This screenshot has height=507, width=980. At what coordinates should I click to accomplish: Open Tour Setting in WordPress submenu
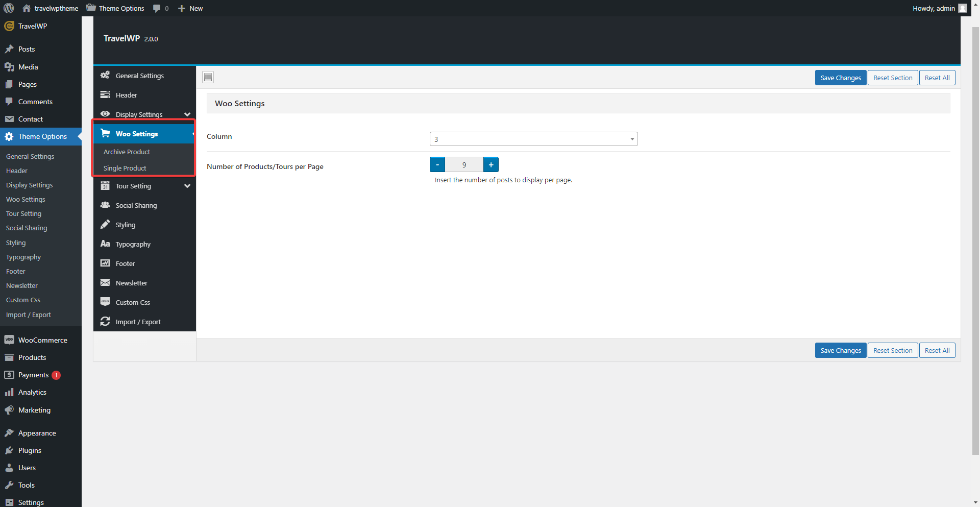23,213
